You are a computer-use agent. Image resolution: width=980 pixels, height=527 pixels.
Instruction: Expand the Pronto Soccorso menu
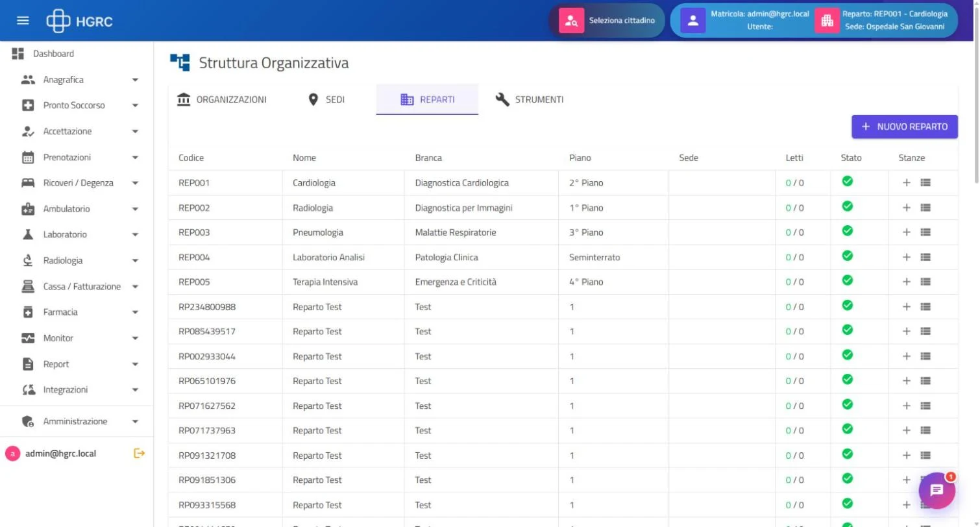coord(77,105)
